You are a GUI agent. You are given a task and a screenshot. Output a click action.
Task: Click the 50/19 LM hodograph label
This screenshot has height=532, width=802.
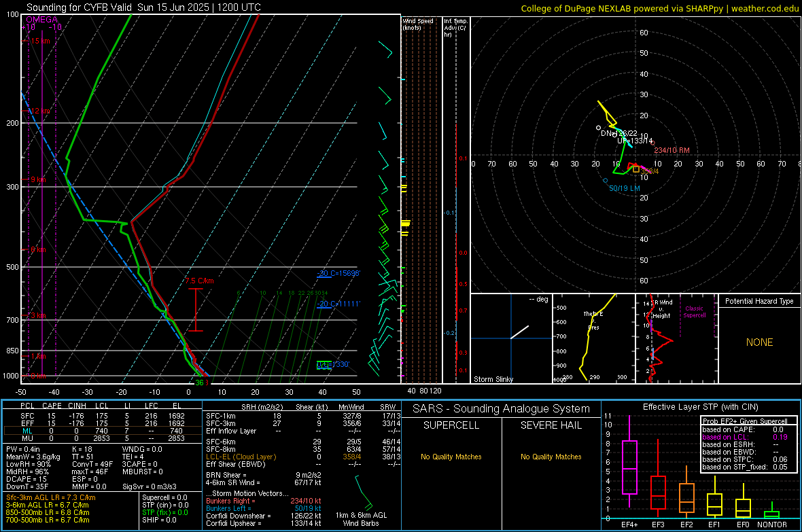point(625,188)
